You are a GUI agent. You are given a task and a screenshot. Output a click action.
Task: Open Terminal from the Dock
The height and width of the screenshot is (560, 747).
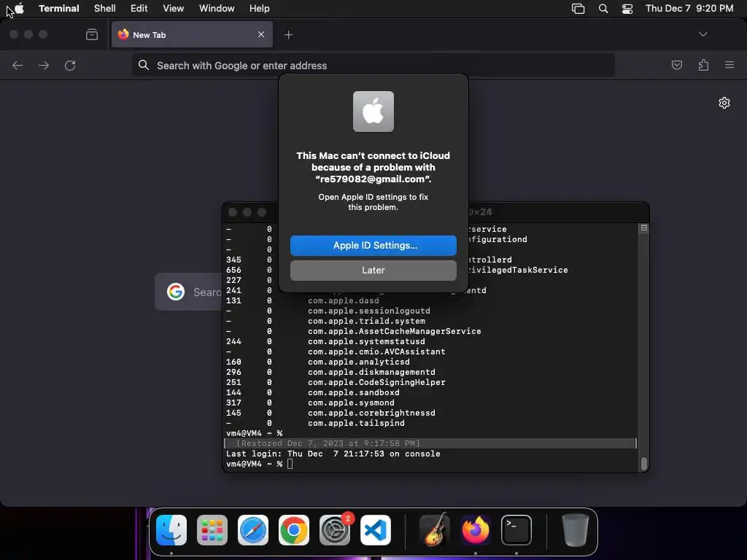pos(516,530)
